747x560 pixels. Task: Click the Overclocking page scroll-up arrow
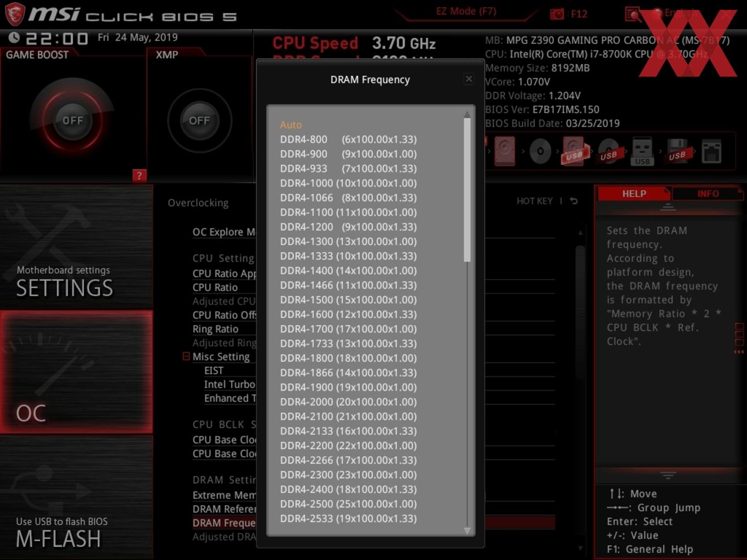[x=580, y=233]
